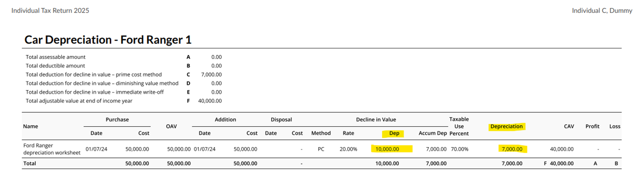Click the 'Addition' group header

tap(225, 119)
